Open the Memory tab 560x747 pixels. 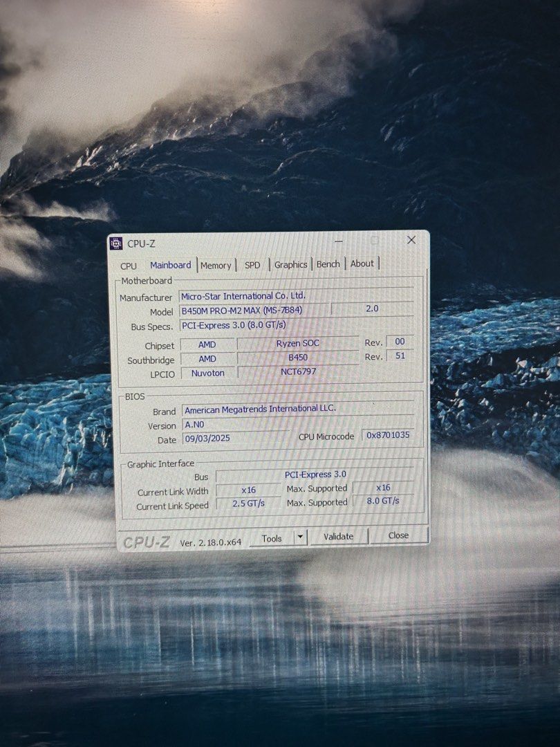216,266
